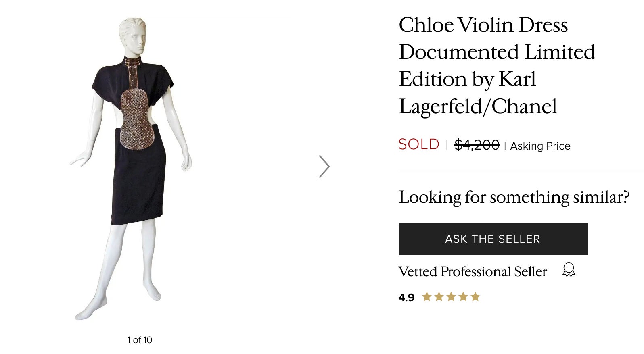Click the red SOLD label
The image size is (644, 354).
(x=418, y=144)
